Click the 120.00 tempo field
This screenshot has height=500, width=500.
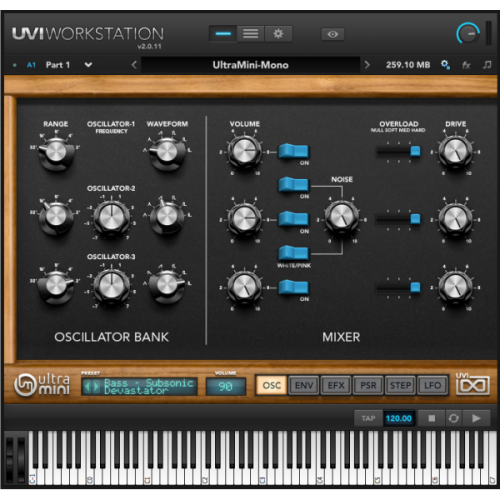(x=399, y=418)
